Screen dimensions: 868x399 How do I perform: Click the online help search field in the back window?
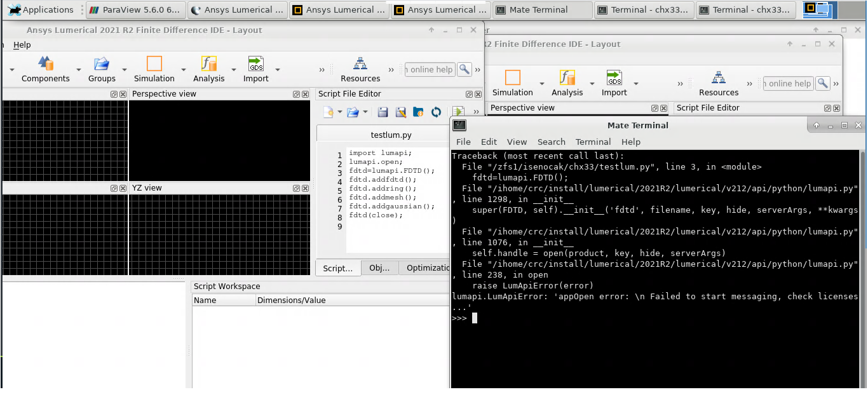[788, 83]
